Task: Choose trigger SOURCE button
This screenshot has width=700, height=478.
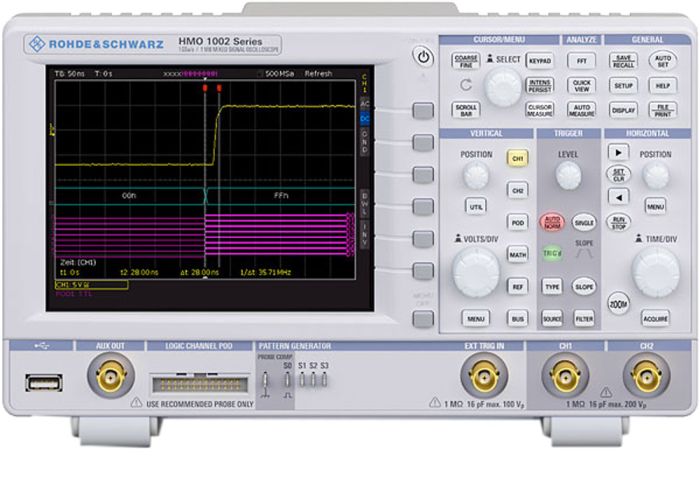Action: pyautogui.click(x=552, y=319)
